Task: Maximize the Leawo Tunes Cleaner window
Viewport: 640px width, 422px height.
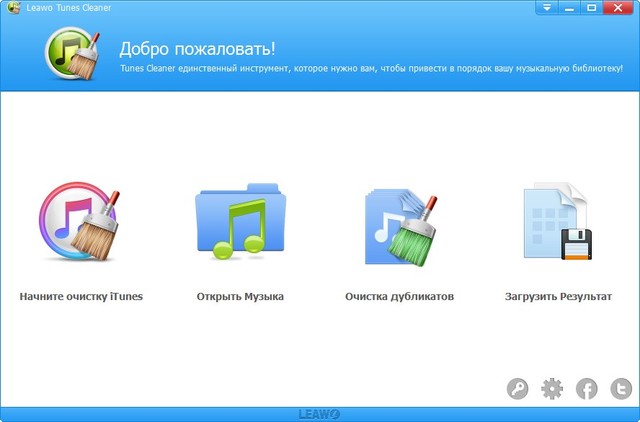Action: 591,8
